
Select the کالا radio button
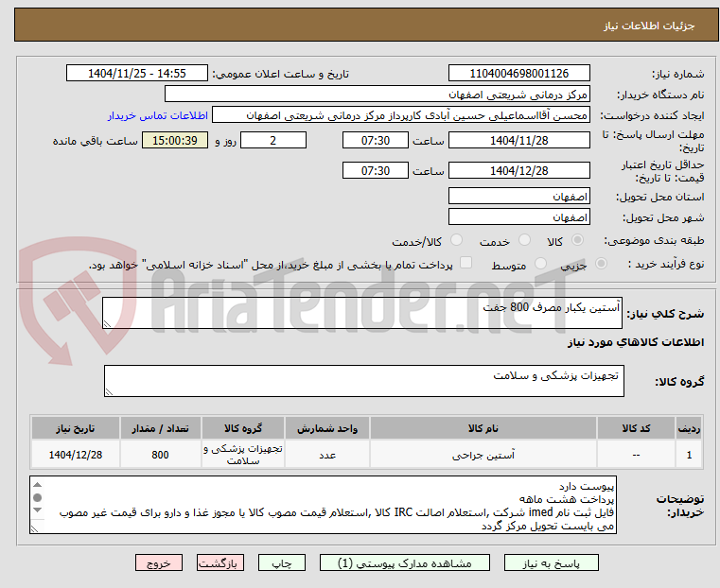[x=578, y=240]
